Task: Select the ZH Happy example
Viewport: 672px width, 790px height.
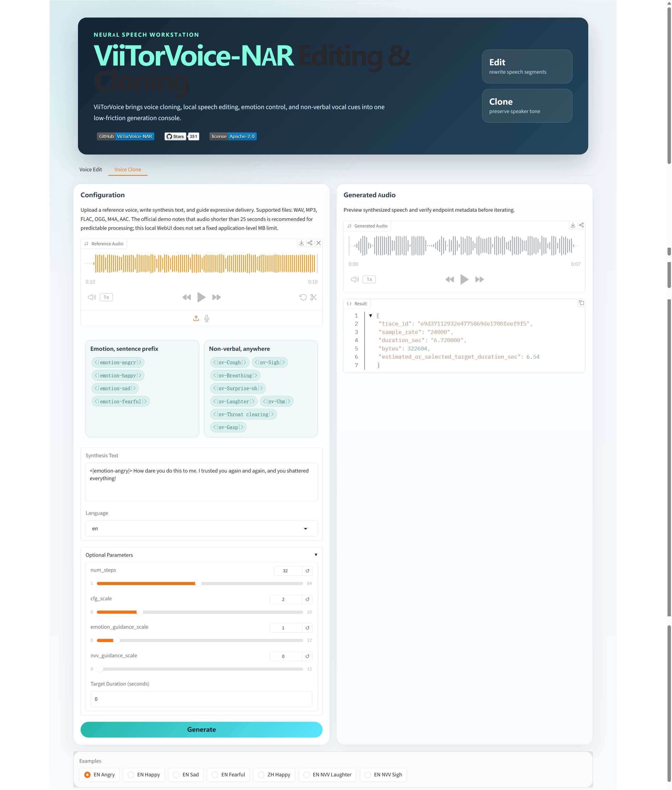Action: pyautogui.click(x=274, y=775)
